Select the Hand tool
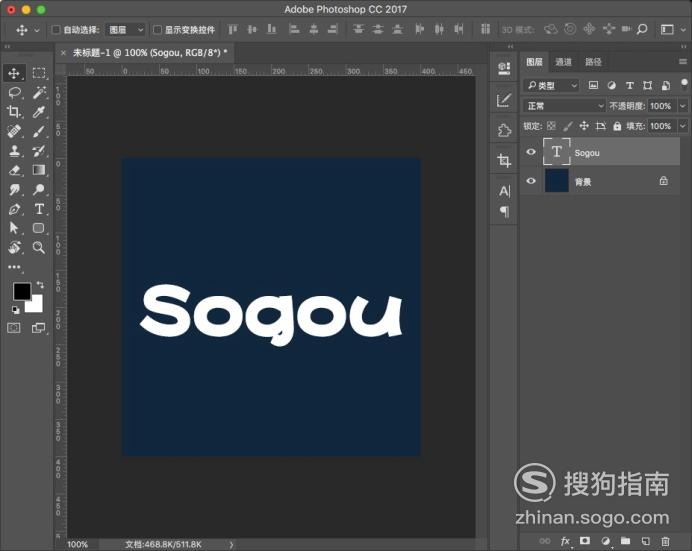 pyautogui.click(x=14, y=247)
